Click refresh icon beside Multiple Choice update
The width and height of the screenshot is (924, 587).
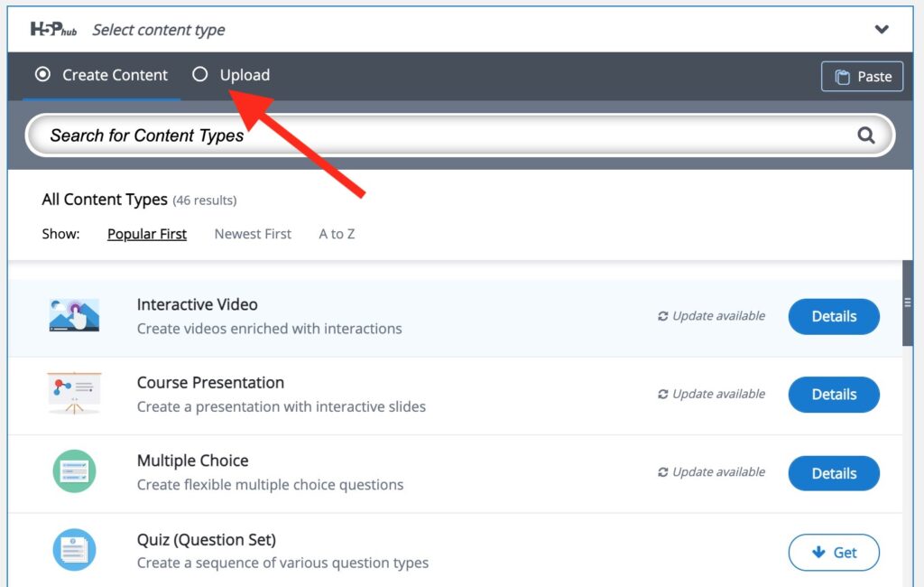(x=663, y=472)
